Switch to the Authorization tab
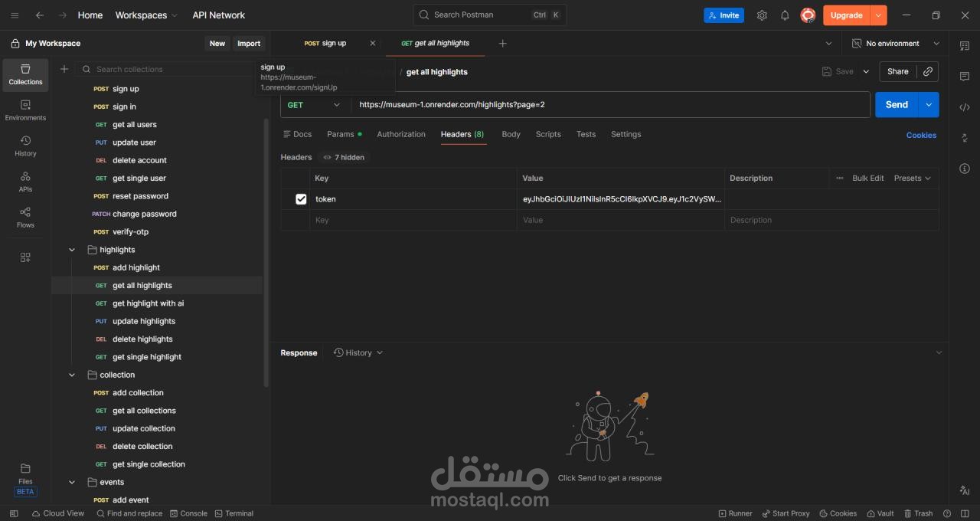 (401, 134)
